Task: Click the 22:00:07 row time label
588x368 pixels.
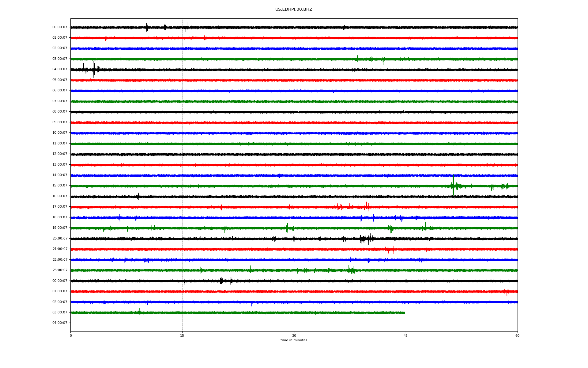Action: [60, 259]
